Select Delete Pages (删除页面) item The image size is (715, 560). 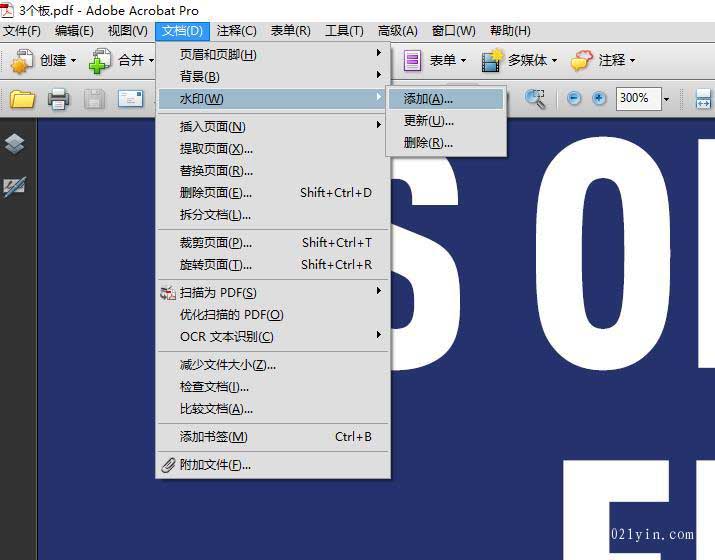coord(273,192)
